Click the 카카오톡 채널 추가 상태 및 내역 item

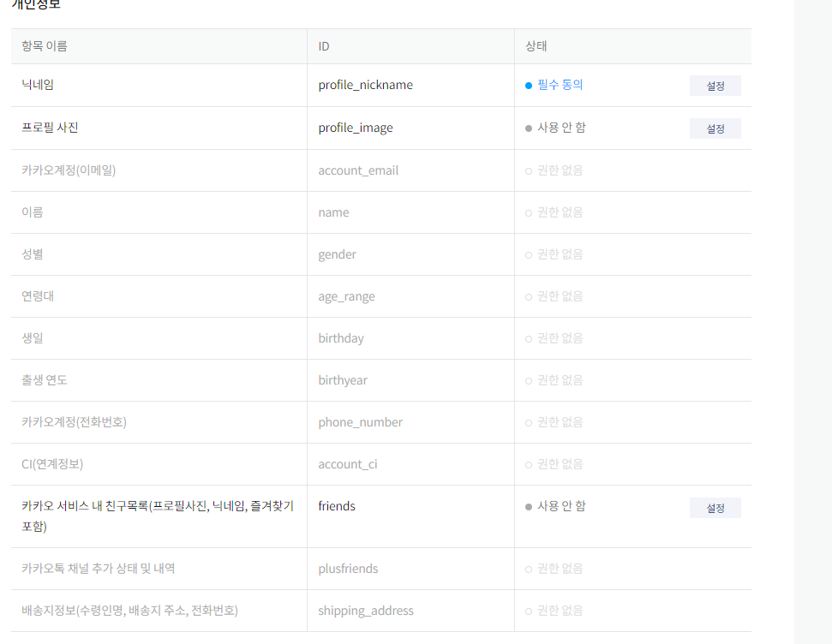(99, 568)
